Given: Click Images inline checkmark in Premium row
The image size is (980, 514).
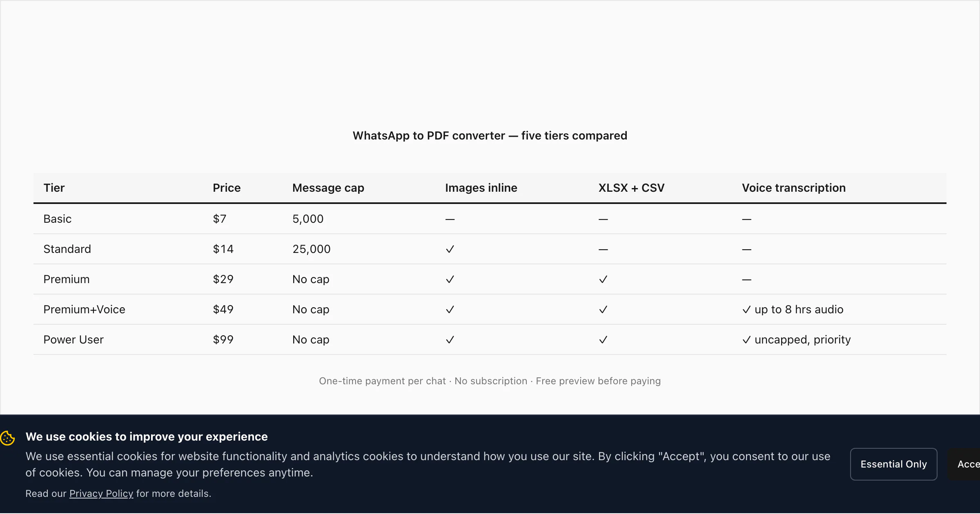Looking at the screenshot, I should (450, 279).
